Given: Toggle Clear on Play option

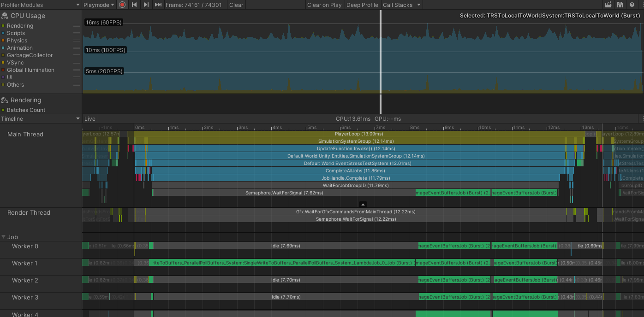Looking at the screenshot, I should tap(324, 5).
